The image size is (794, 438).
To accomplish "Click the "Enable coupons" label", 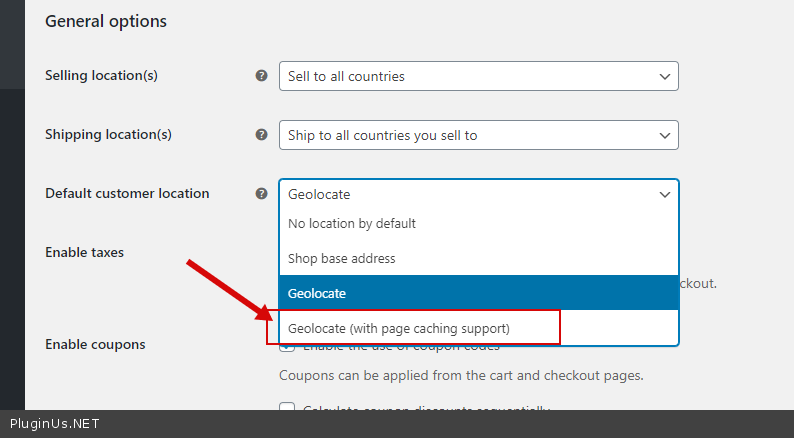I will tap(95, 345).
